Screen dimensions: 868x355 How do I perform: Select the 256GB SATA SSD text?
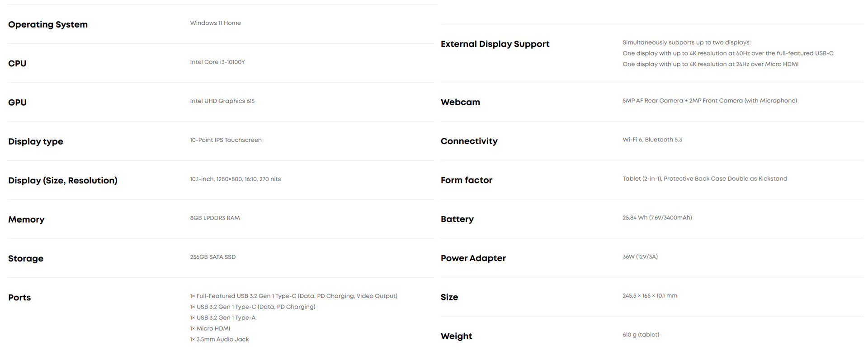click(212, 257)
